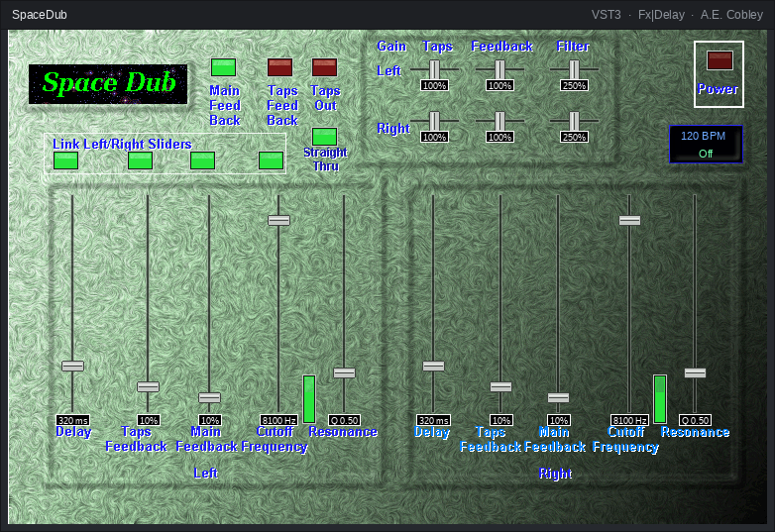Click the SpaceDub title text
The image size is (775, 532).
point(40,15)
